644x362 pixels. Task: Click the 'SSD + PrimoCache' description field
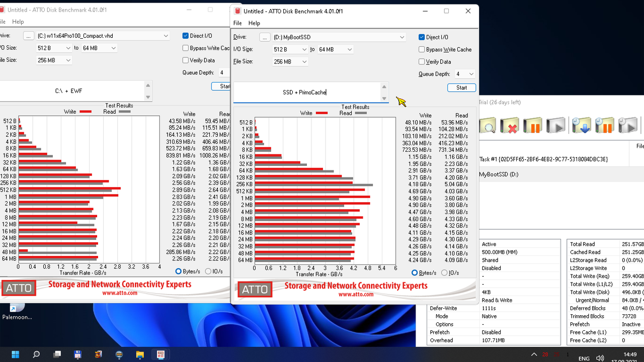307,93
